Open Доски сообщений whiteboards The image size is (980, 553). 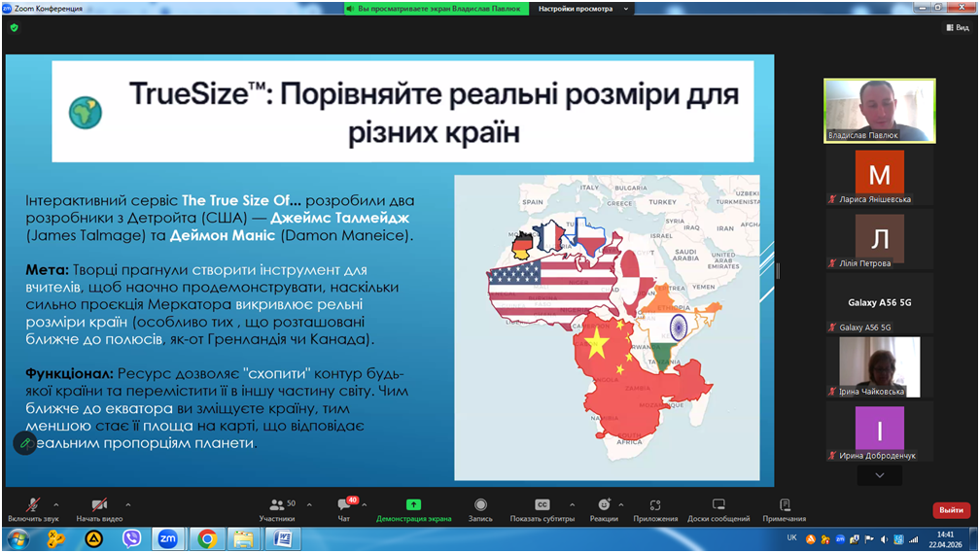718,508
